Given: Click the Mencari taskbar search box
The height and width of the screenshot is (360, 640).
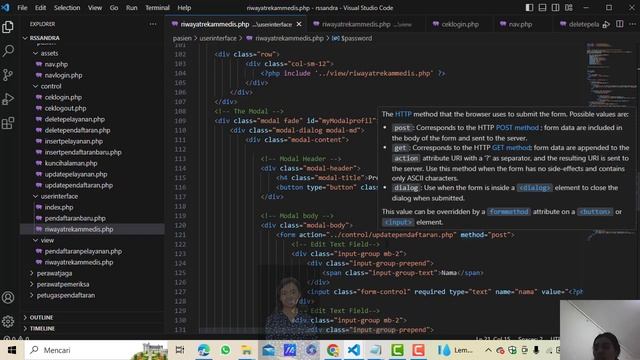Looking at the screenshot, I should 96,350.
